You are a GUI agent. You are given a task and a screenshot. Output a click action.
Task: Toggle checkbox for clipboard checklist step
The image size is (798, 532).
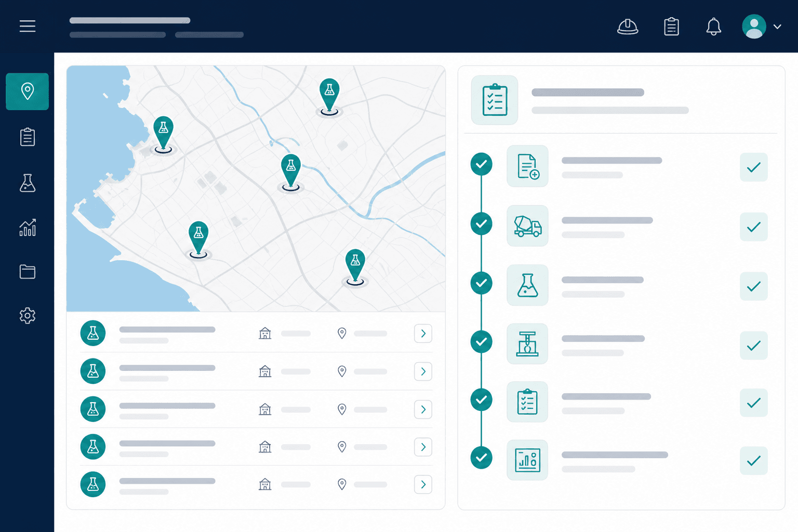coord(753,403)
